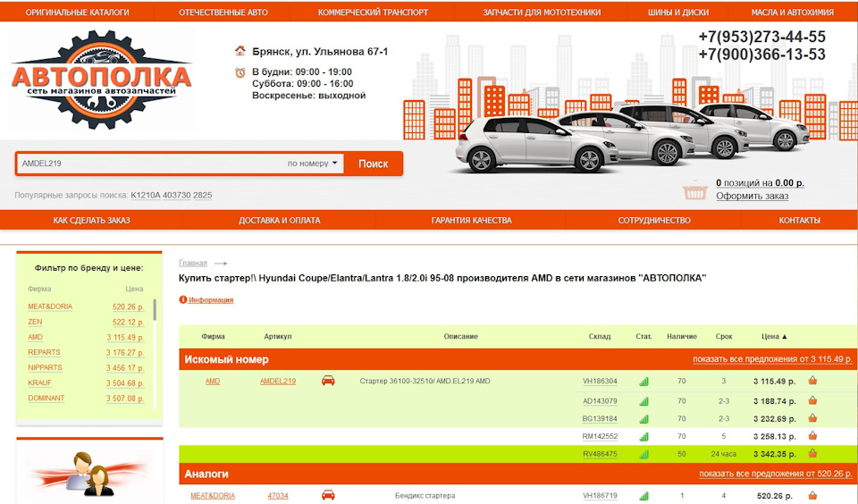Screen dimensions: 858x504
Task: Open Масла и автохимия menu
Action: coord(793,12)
